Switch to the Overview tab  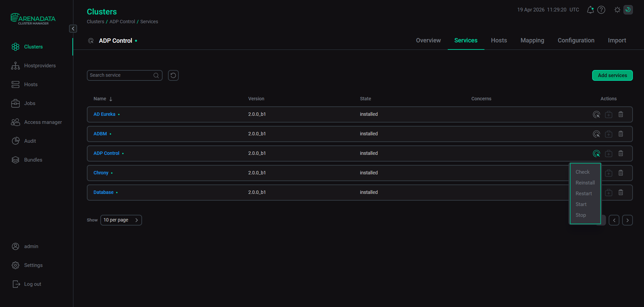[x=428, y=40]
